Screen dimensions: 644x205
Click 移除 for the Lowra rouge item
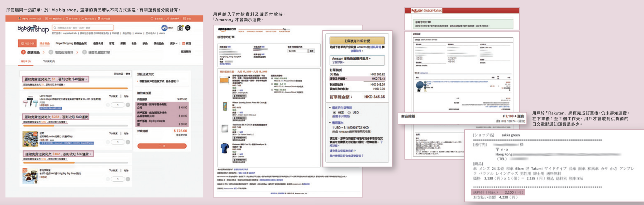126,96
